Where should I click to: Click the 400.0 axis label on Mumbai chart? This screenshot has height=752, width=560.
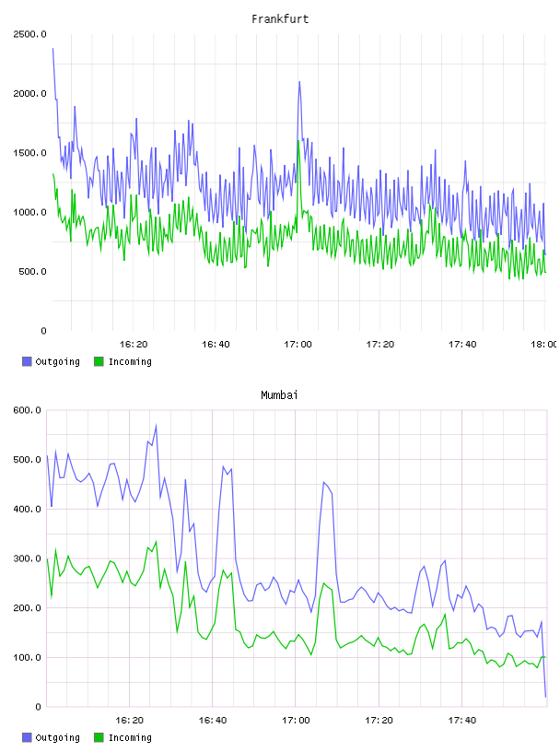[x=27, y=509]
